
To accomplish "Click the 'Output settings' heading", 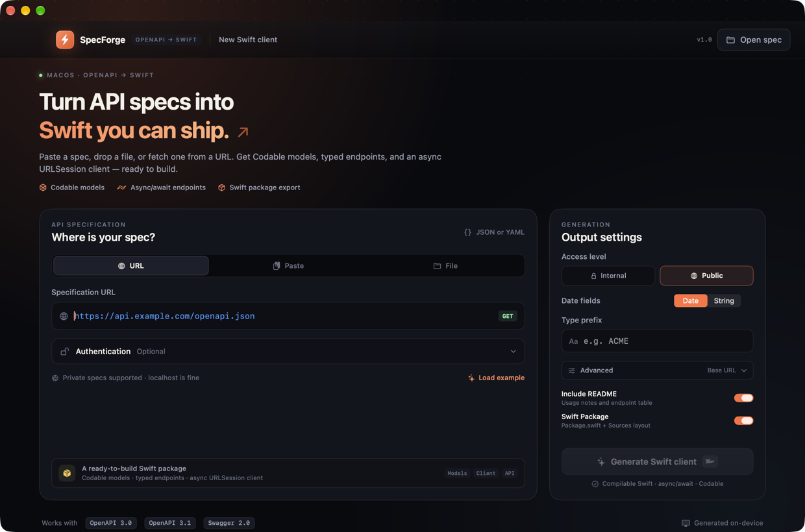I will (602, 237).
